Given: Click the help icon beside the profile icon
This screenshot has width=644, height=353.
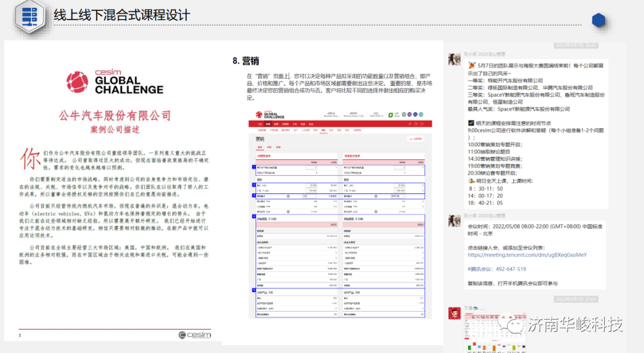Looking at the screenshot, I should coord(415,123).
